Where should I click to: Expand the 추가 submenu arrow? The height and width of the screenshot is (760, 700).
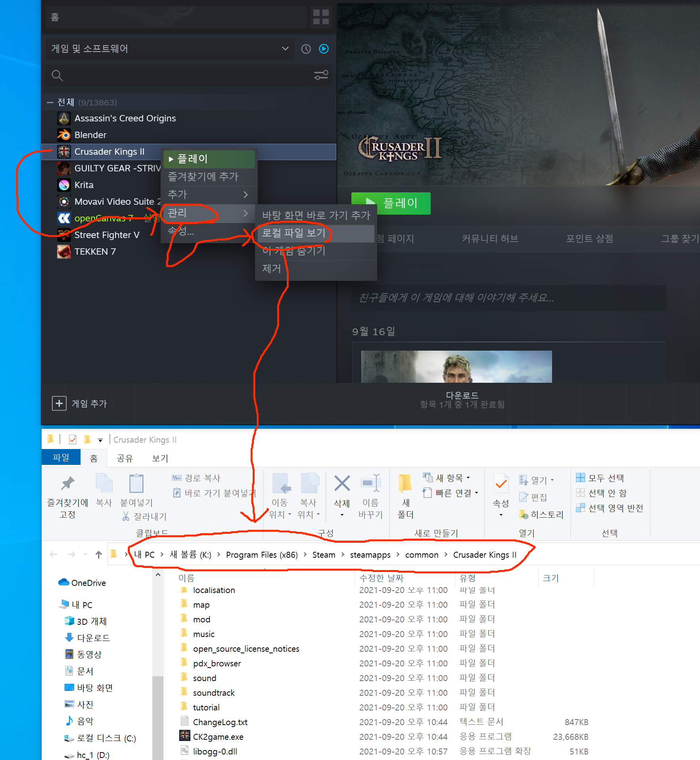245,194
